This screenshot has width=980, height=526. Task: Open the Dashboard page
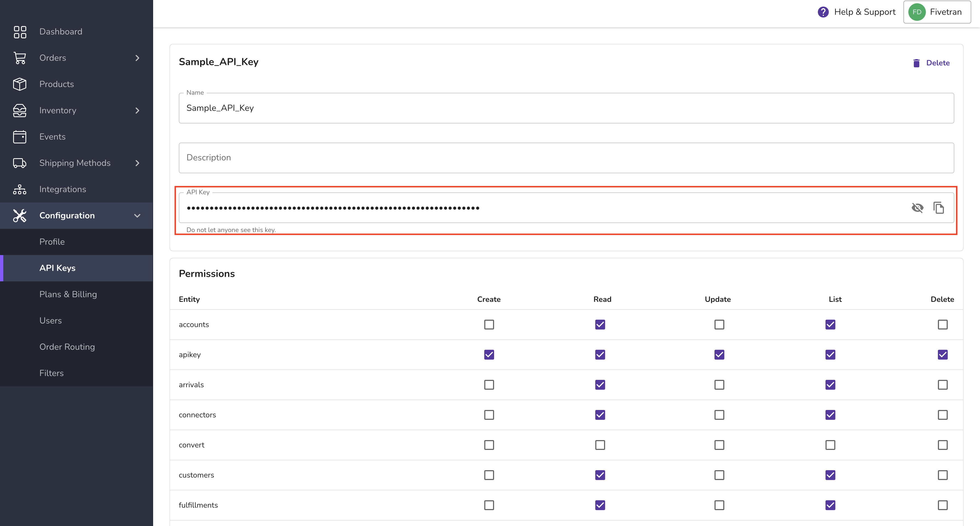61,32
